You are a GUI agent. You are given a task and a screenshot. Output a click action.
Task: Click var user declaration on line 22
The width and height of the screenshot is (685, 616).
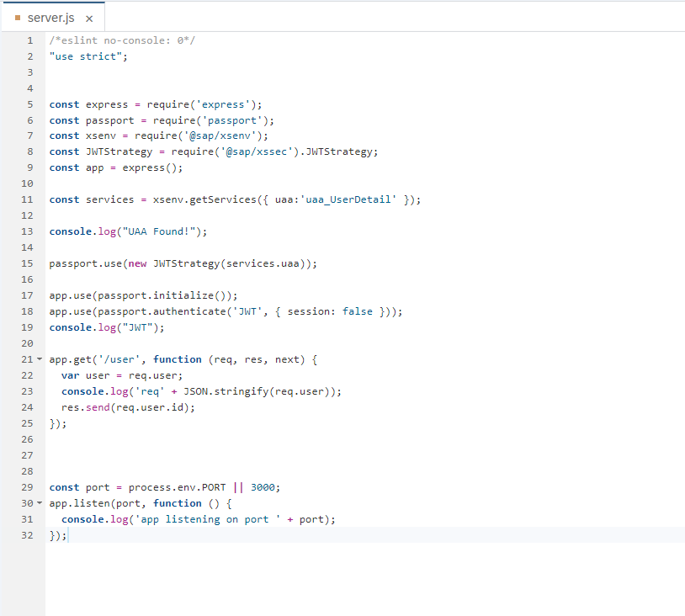coord(85,375)
